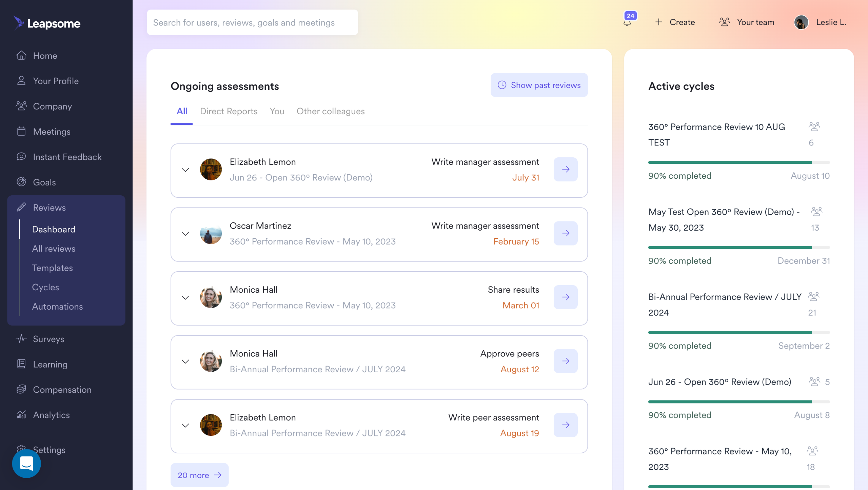The width and height of the screenshot is (868, 490).
Task: Open Instant Feedback chat bubble icon
Action: pyautogui.click(x=21, y=157)
